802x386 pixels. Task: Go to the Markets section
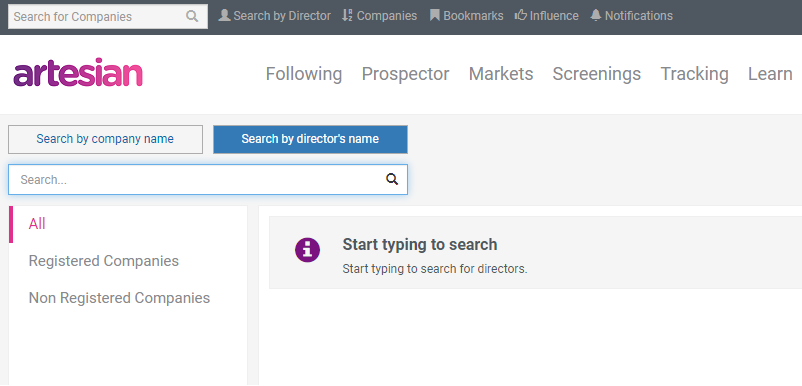(x=501, y=74)
